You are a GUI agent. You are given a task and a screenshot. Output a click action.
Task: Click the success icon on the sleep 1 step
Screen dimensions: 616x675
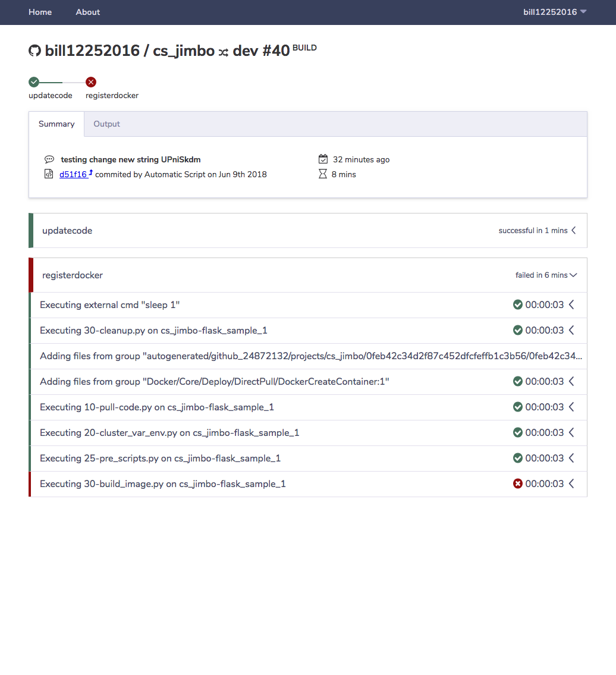tap(518, 304)
